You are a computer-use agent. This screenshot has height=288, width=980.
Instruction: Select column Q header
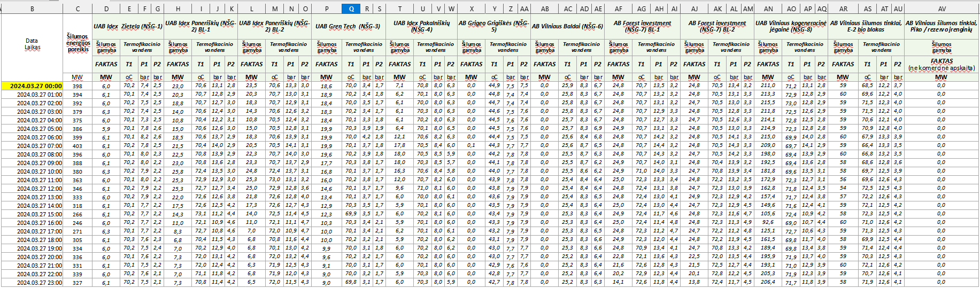(x=351, y=9)
